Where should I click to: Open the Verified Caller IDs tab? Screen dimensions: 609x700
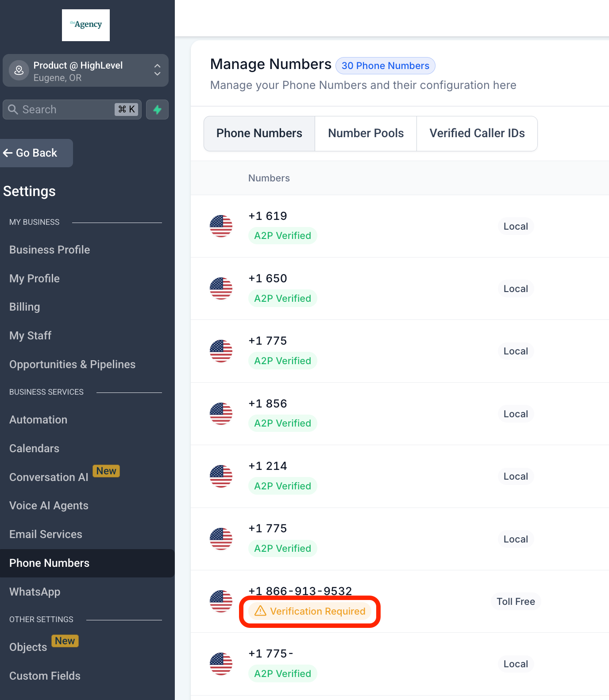[x=477, y=134]
